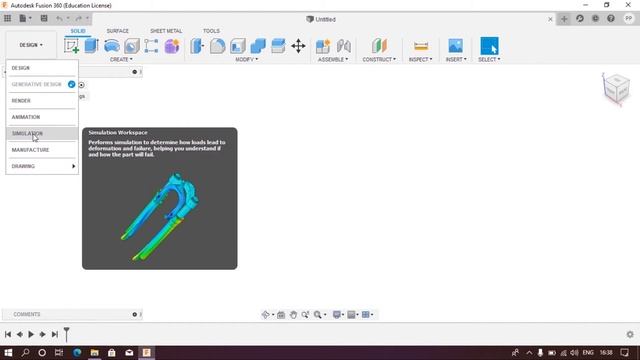Select the Fillet tool
The width and height of the screenshot is (640, 360).
218,46
